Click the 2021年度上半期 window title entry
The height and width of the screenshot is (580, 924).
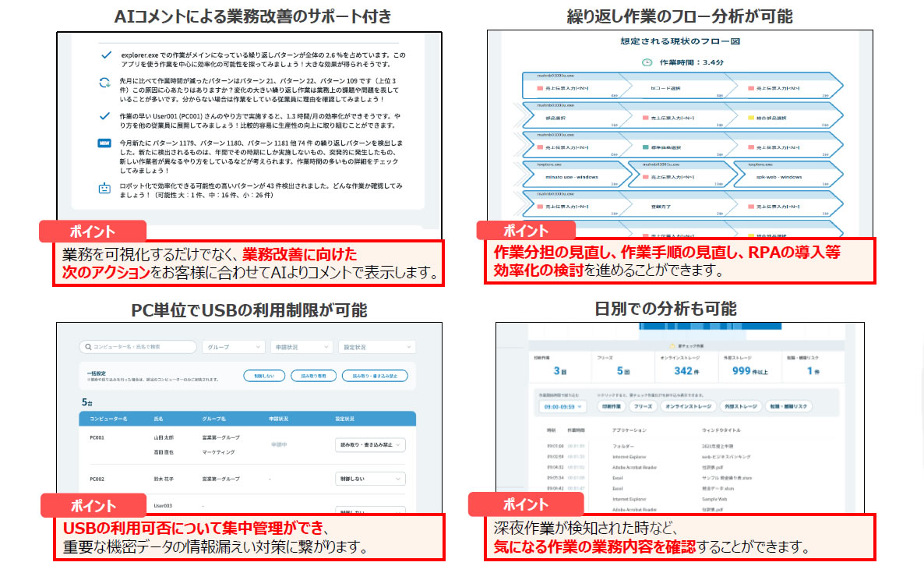click(x=718, y=446)
